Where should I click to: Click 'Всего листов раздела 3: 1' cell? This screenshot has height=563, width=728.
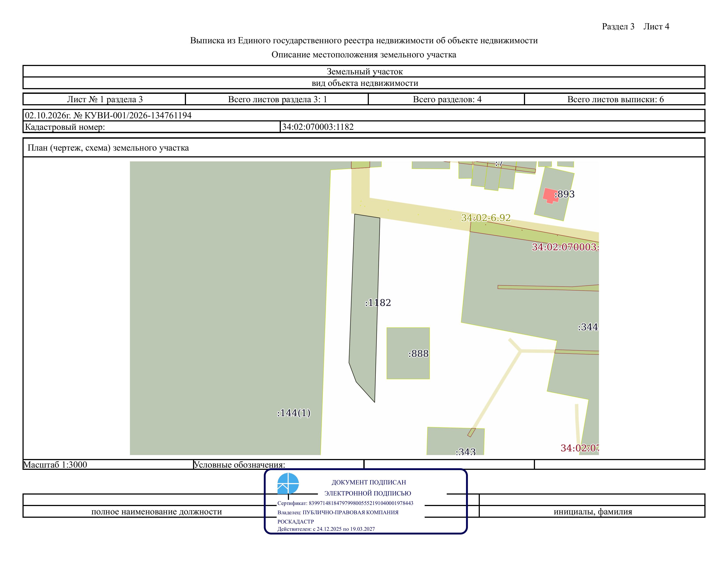point(277,99)
